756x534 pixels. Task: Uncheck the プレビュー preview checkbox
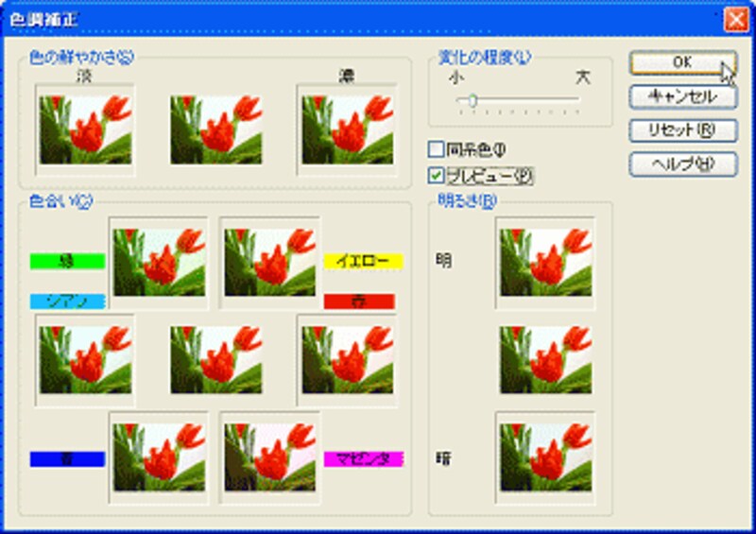pos(436,175)
